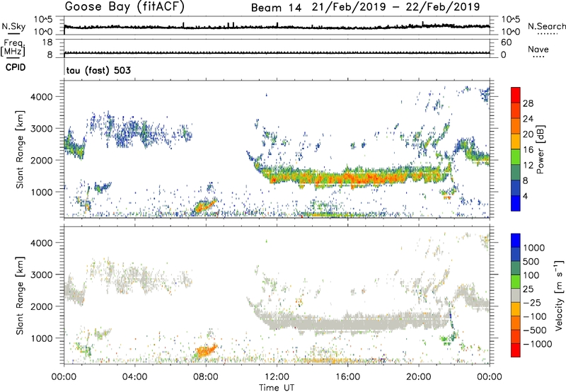Click 'Slant Range [km]' label of power panel
The width and height of the screenshot is (566, 392).
pyautogui.click(x=20, y=149)
